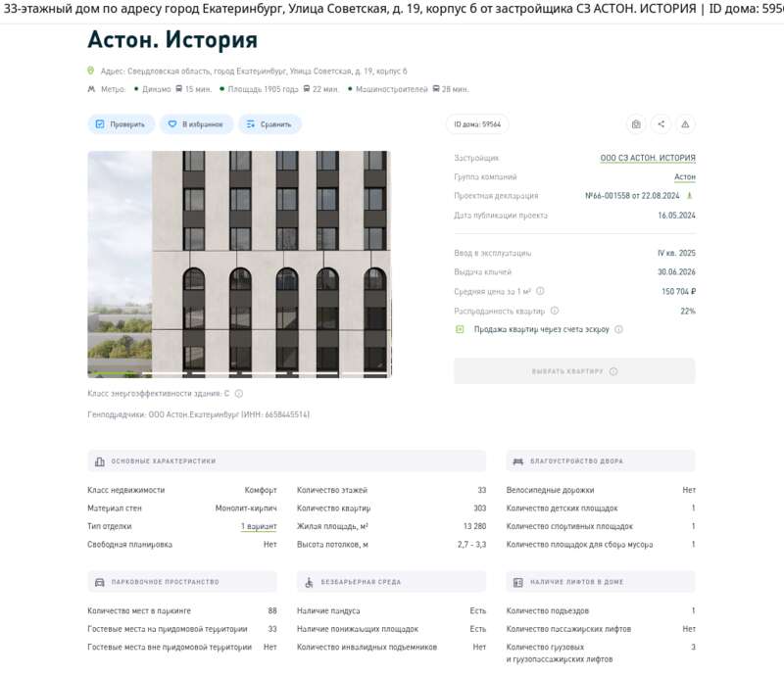Click the camera icon near the house ID
Image resolution: width=784 pixels, height=677 pixels.
pos(635,124)
